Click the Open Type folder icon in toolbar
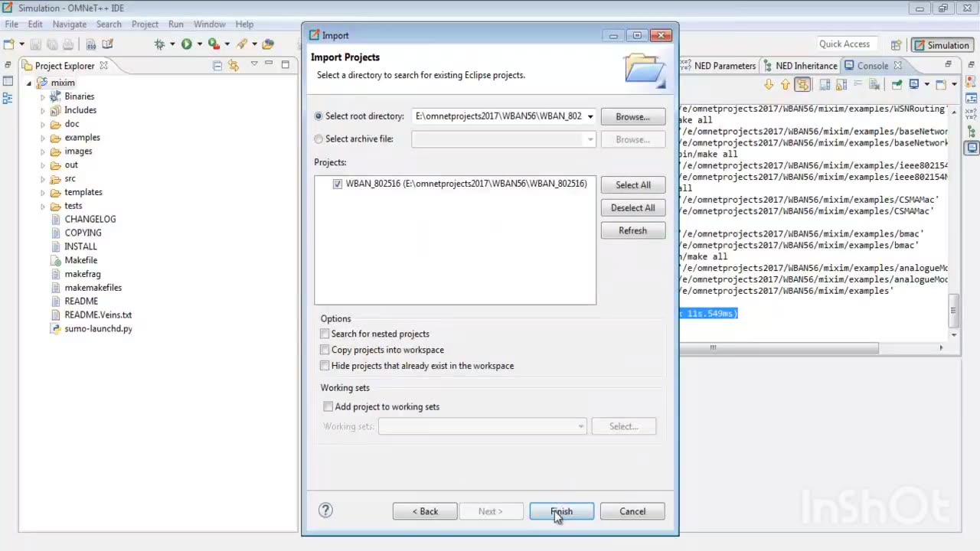 [268, 44]
